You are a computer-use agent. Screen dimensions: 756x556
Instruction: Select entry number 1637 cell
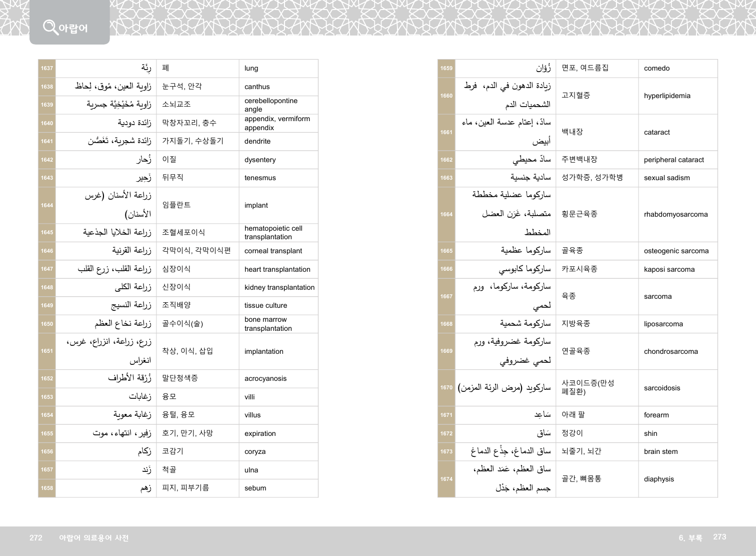(x=47, y=69)
